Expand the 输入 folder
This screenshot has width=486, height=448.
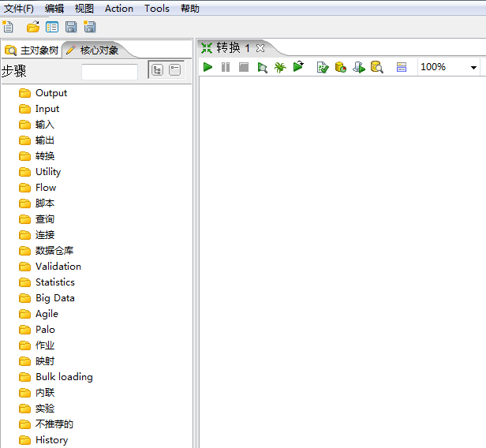36,125
